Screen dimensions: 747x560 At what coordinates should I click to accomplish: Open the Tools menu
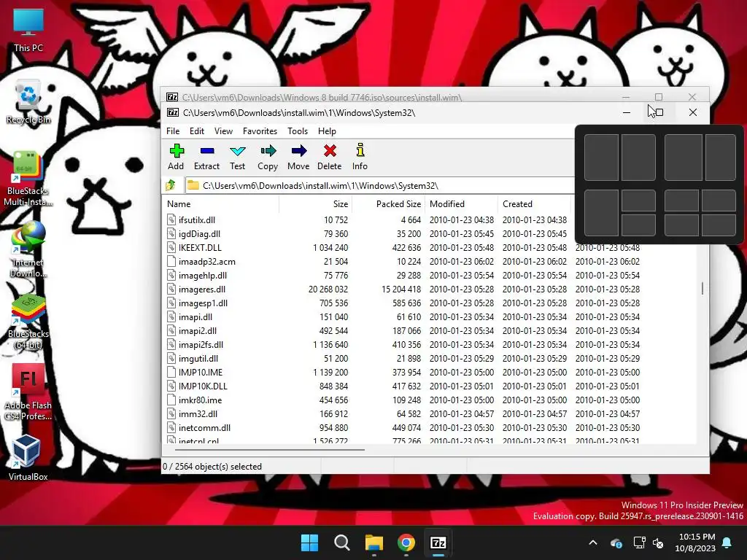298,131
